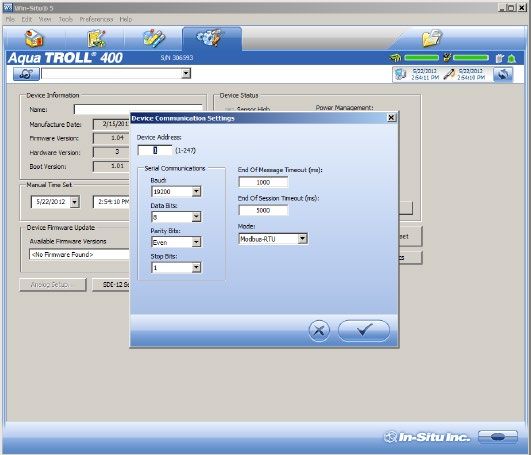
Task: Expand the Mode Modbus-RTU dropdown
Action: coord(302,239)
